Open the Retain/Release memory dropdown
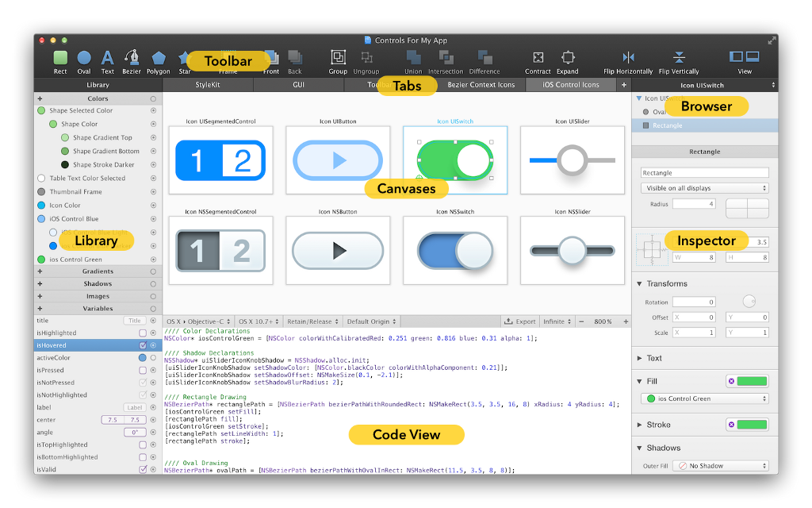Screen dimensions: 812x508 tap(312, 322)
